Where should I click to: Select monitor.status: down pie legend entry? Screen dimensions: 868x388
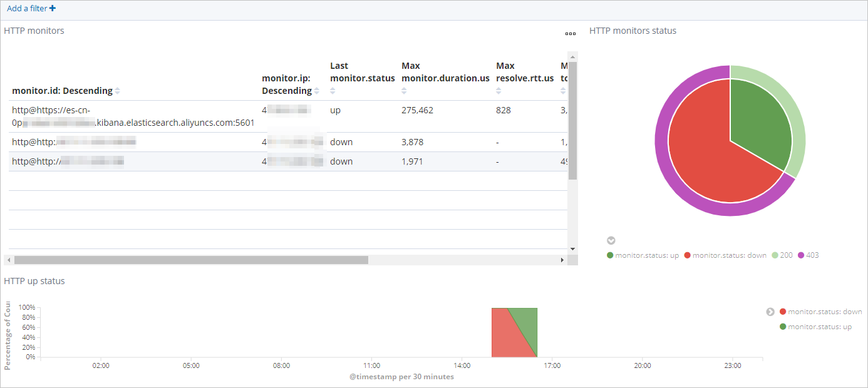click(725, 255)
